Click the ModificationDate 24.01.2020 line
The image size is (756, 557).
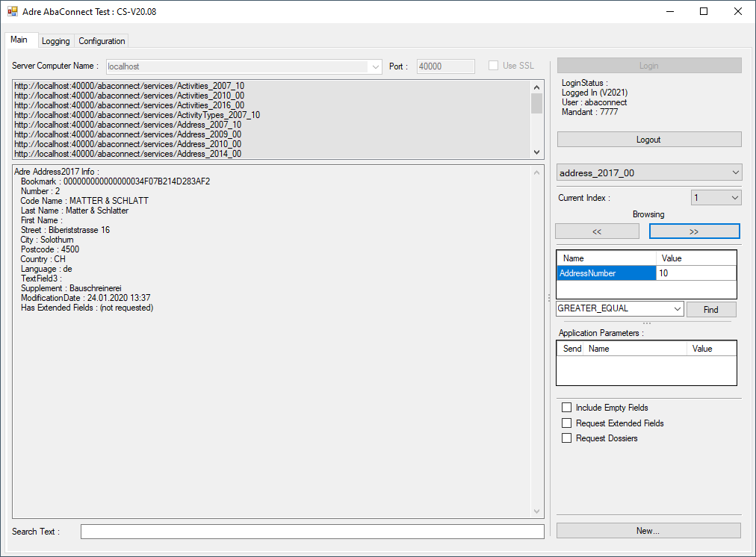coord(85,298)
